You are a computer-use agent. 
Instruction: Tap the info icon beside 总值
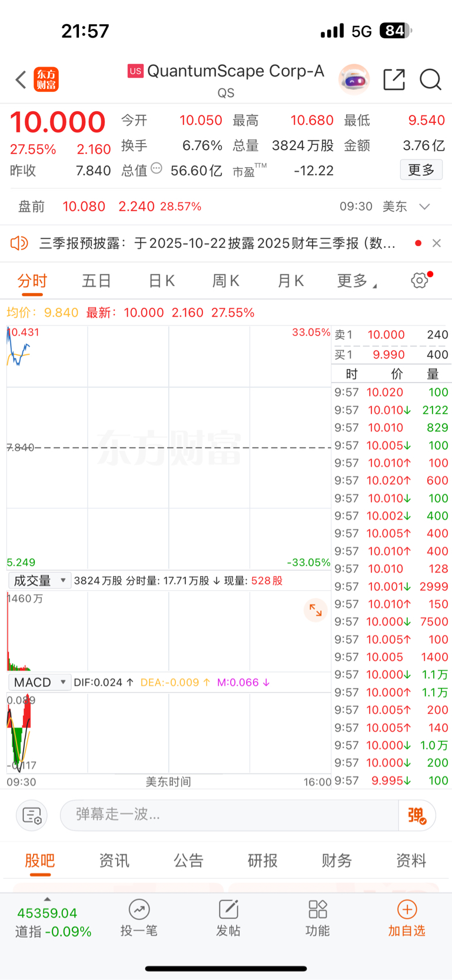157,168
